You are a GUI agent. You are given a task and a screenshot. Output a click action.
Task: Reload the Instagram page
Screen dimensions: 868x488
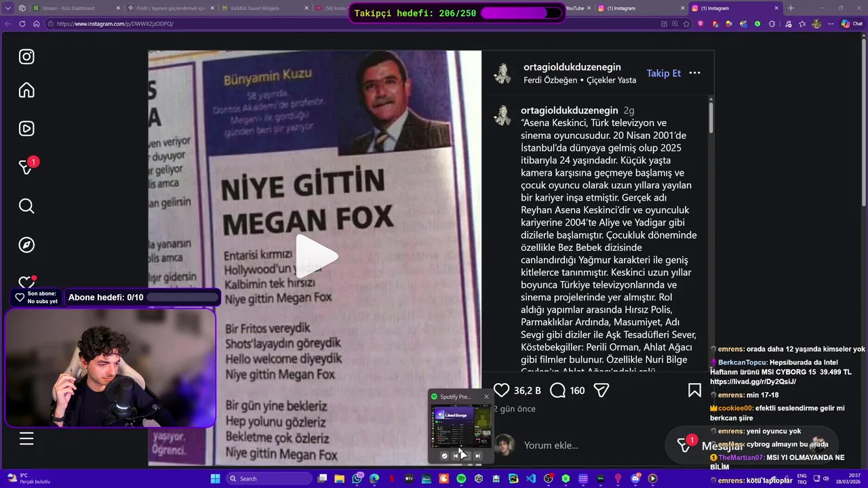click(x=22, y=24)
